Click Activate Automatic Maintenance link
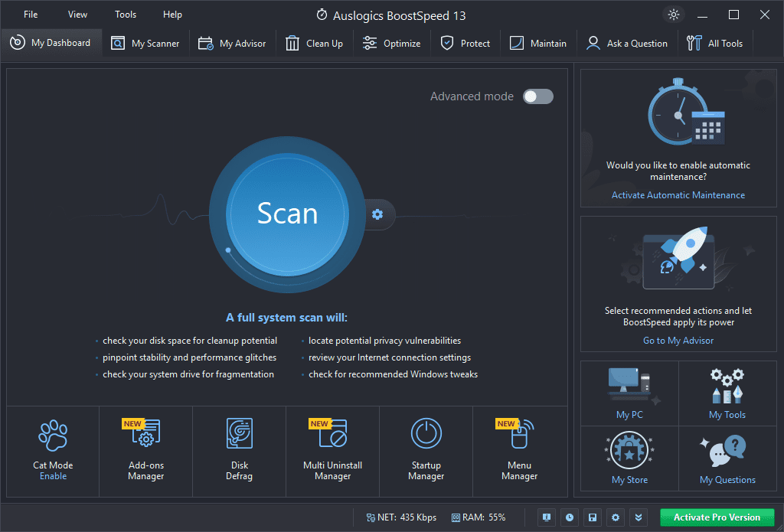The width and height of the screenshot is (784, 532). coord(678,195)
